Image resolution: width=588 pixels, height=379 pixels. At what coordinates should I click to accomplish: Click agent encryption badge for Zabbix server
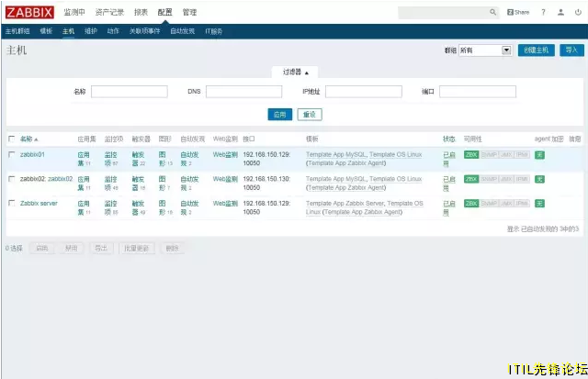pyautogui.click(x=539, y=204)
